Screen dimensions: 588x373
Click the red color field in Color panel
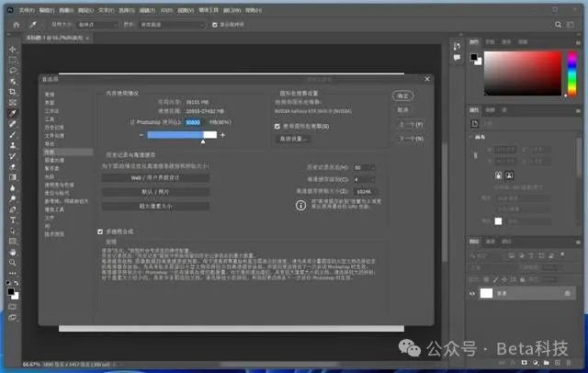pyautogui.click(x=523, y=73)
